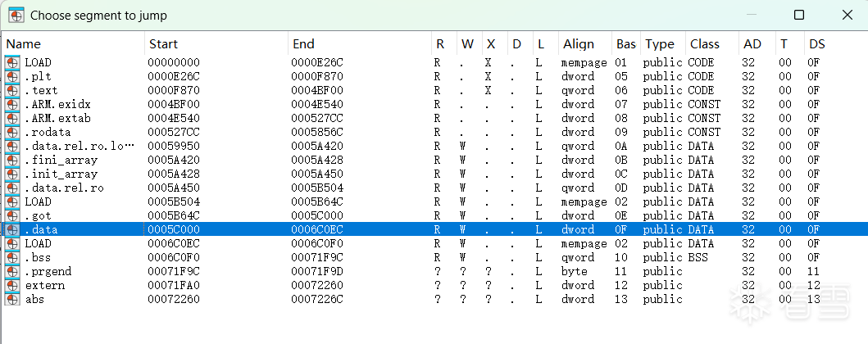Click the icon next to extern segment

(x=11, y=285)
